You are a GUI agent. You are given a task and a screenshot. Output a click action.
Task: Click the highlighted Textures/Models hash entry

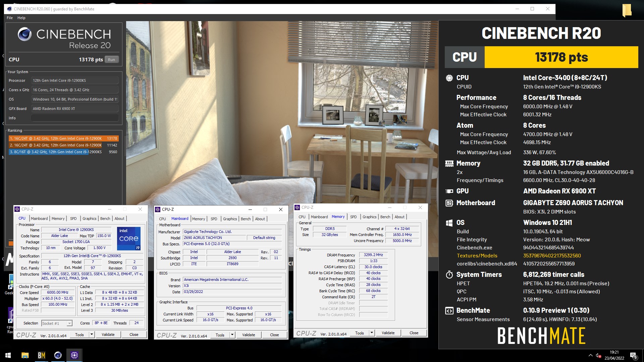coord(552,256)
